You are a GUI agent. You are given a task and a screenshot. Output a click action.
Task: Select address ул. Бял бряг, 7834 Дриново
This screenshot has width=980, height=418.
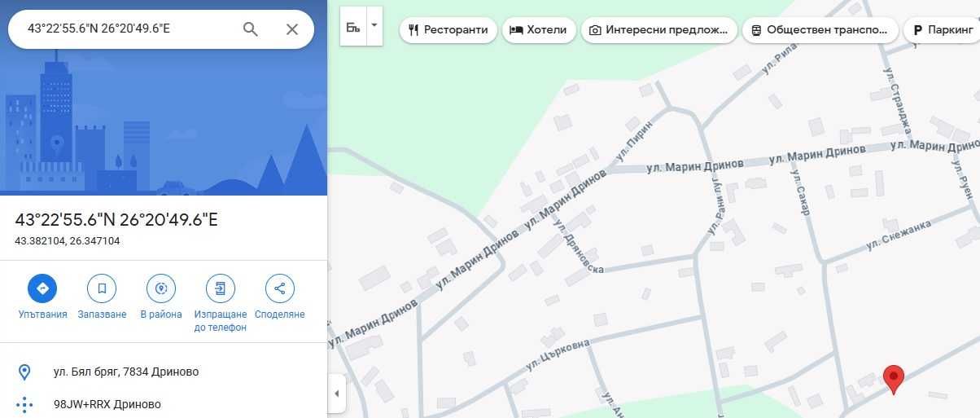click(126, 372)
